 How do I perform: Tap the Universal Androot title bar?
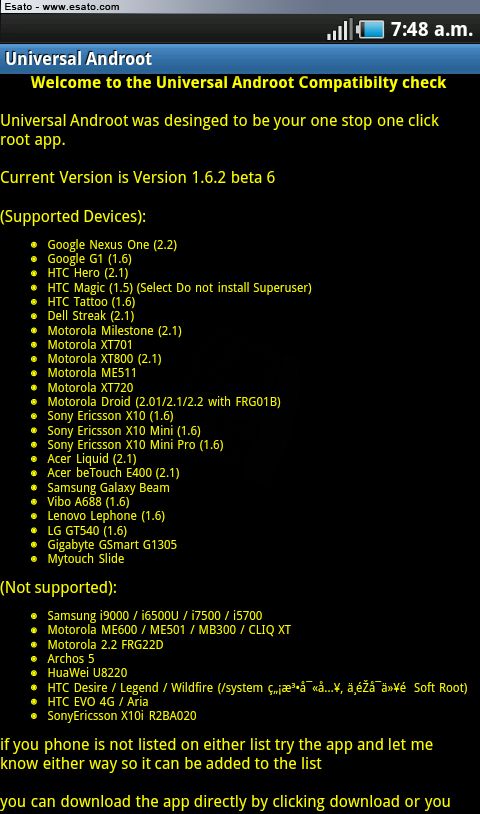pos(240,58)
